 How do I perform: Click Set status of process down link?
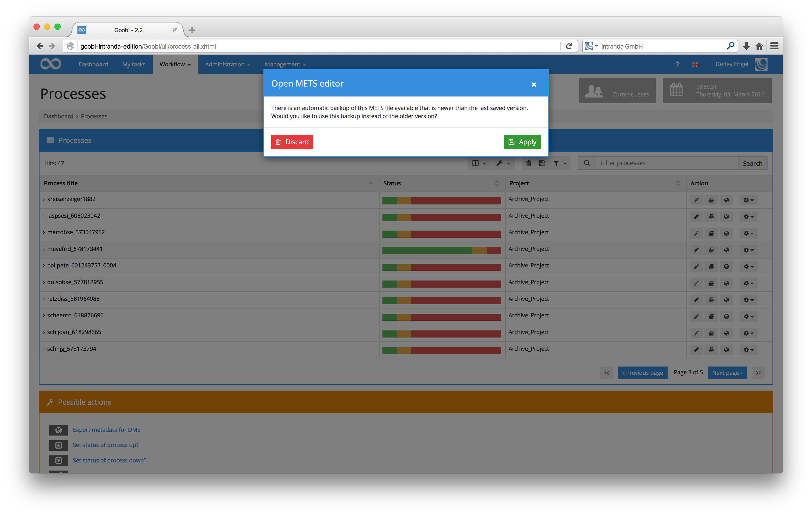click(x=110, y=460)
